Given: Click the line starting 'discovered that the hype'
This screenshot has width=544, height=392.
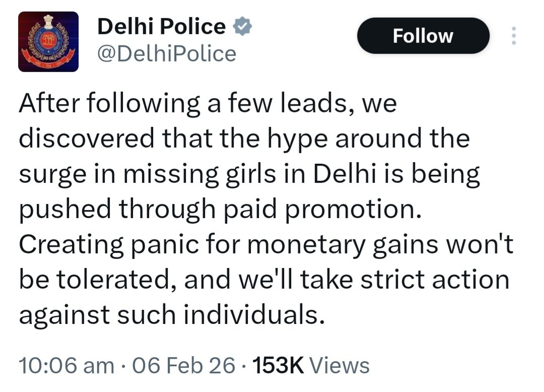Looking at the screenshot, I should point(244,139).
